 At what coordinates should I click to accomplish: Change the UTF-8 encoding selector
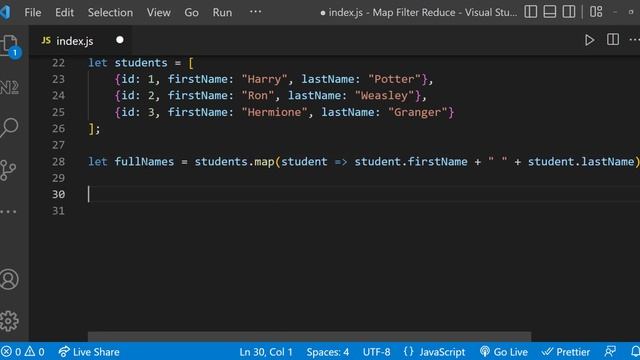[376, 351]
